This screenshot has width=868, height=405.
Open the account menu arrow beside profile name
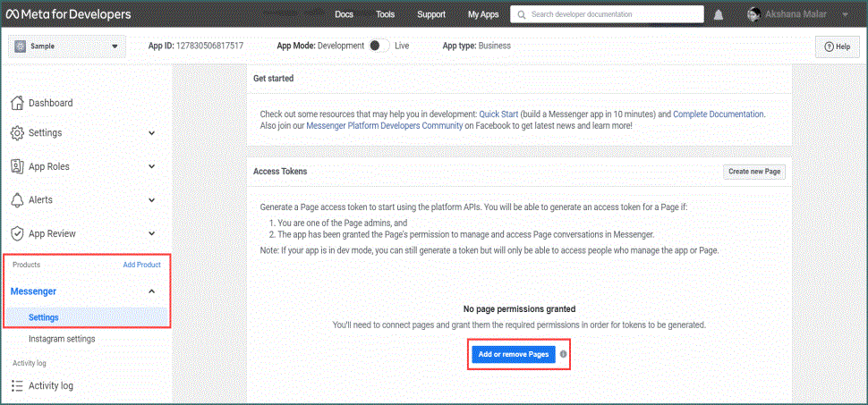(x=846, y=15)
